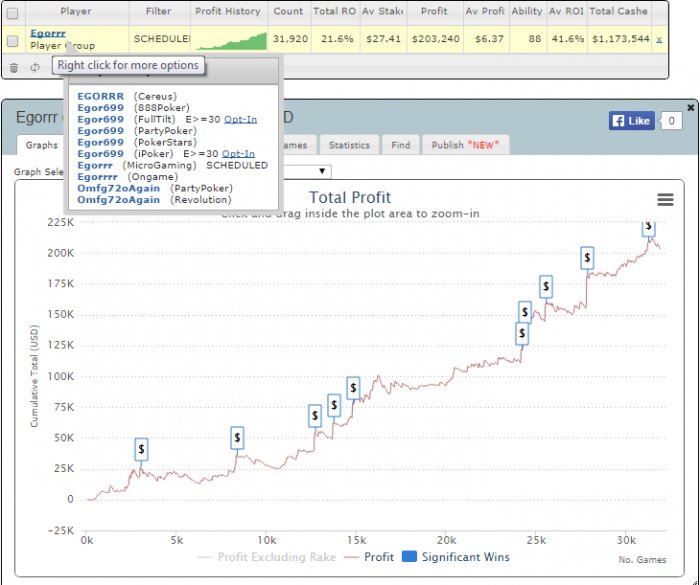Toggle the Significant Wins legend item
This screenshot has width=700, height=585.
click(x=456, y=557)
